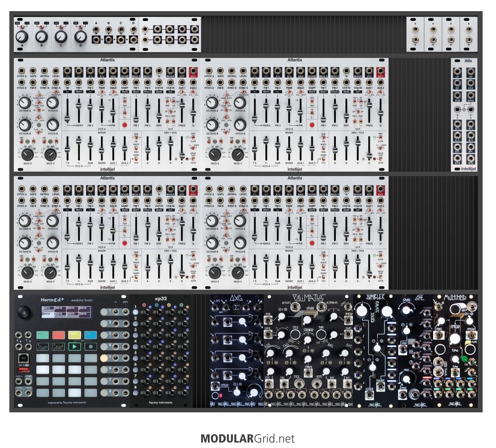Click the lit track 5 button on Hermod+

pos(104,358)
